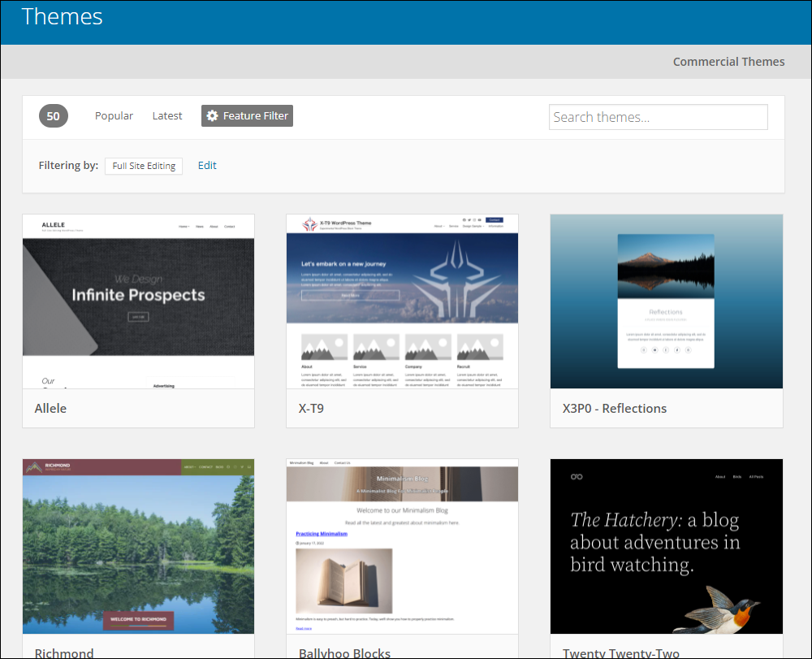812x659 pixels.
Task: Click the Ballyhoo Blocks theme name
Action: point(344,652)
